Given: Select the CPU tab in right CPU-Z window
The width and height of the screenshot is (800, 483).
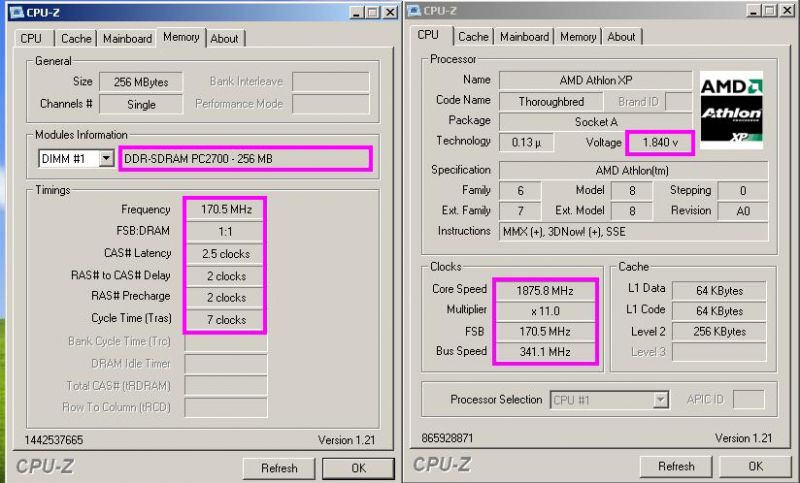Looking at the screenshot, I should click(429, 35).
